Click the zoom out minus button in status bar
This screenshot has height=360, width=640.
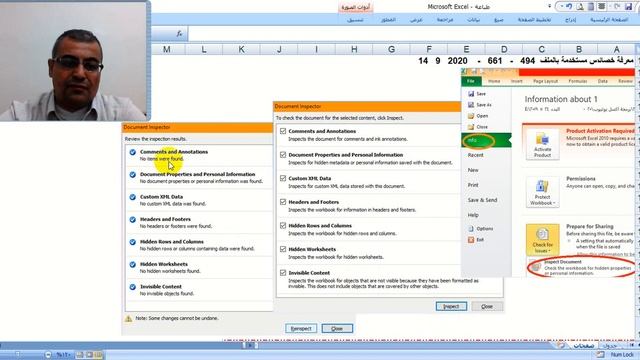[48, 355]
